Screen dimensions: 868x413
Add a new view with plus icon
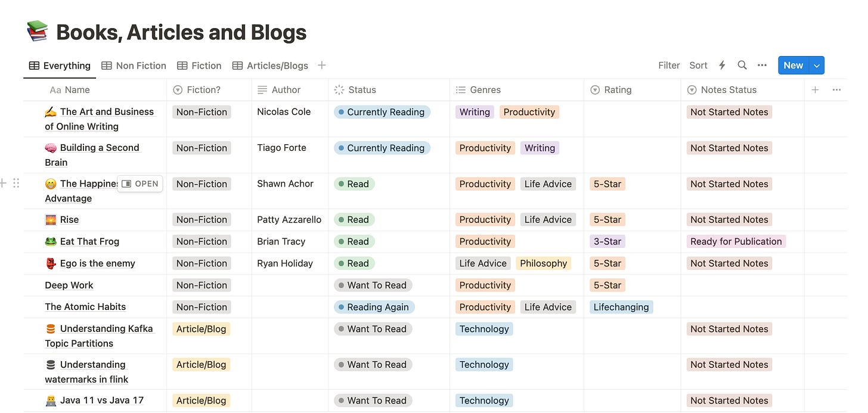click(322, 66)
